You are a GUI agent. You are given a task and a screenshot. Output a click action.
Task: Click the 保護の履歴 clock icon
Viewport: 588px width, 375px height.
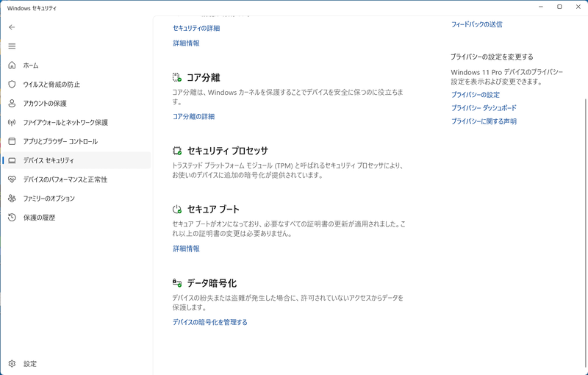click(x=12, y=218)
